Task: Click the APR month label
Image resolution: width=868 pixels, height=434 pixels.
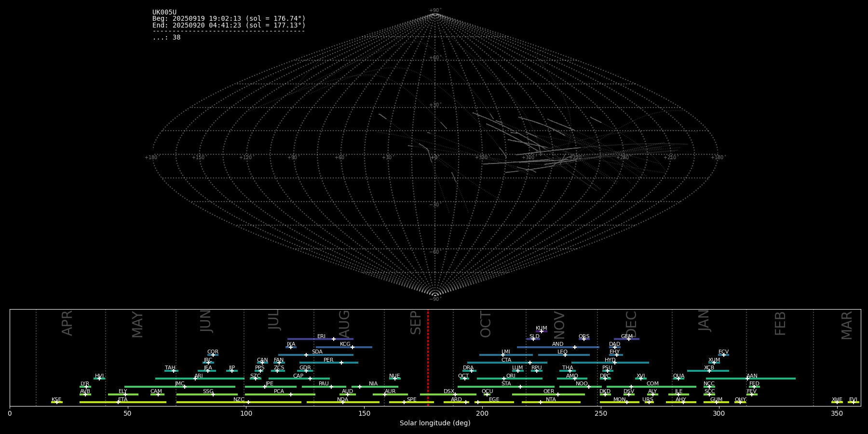Action: [x=68, y=323]
